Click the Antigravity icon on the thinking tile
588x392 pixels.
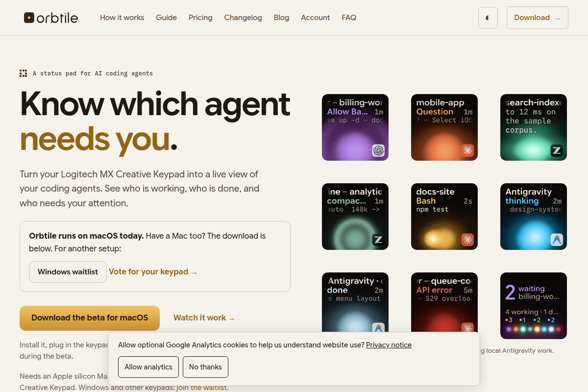point(557,240)
